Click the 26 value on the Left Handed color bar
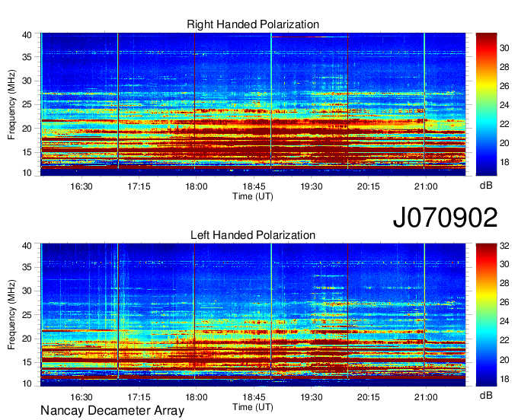518x420 pixels. point(504,302)
